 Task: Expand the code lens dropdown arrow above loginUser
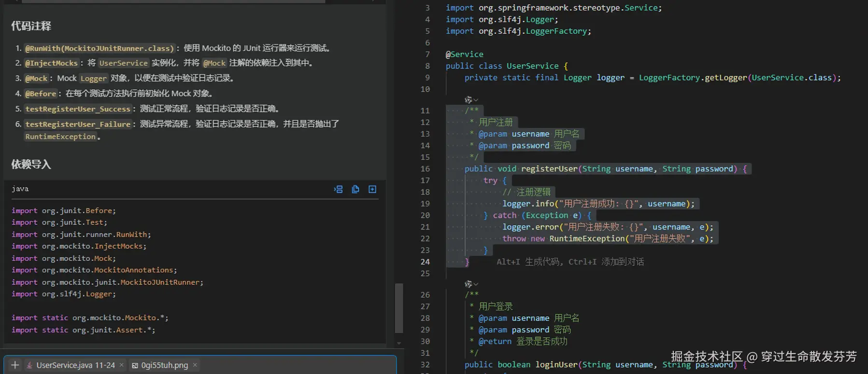[x=476, y=285]
